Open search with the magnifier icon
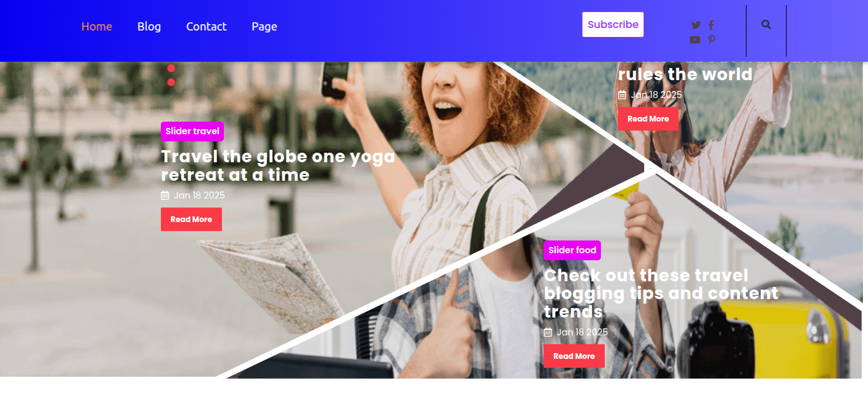Screen dimensions: 868x413 (766, 25)
